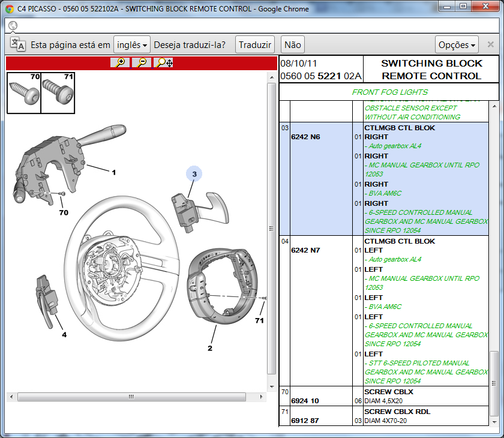The height and width of the screenshot is (438, 504).
Task: Click the address bar field
Action: coord(251,25)
